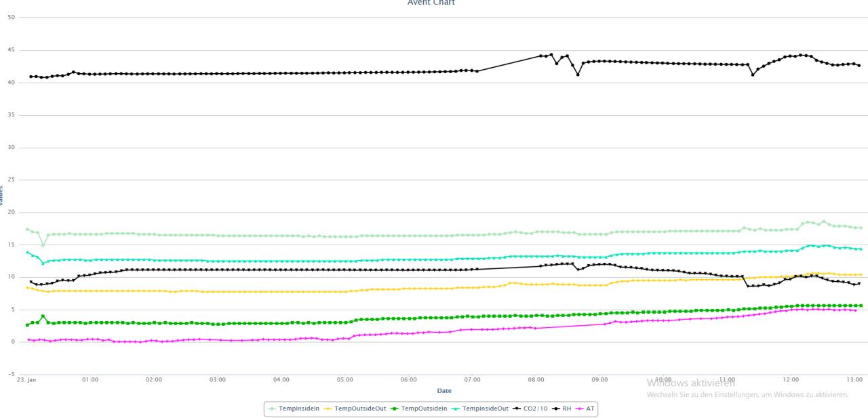This screenshot has height=418, width=868.
Task: Click the '23. Jan' x-axis label
Action: (x=26, y=379)
